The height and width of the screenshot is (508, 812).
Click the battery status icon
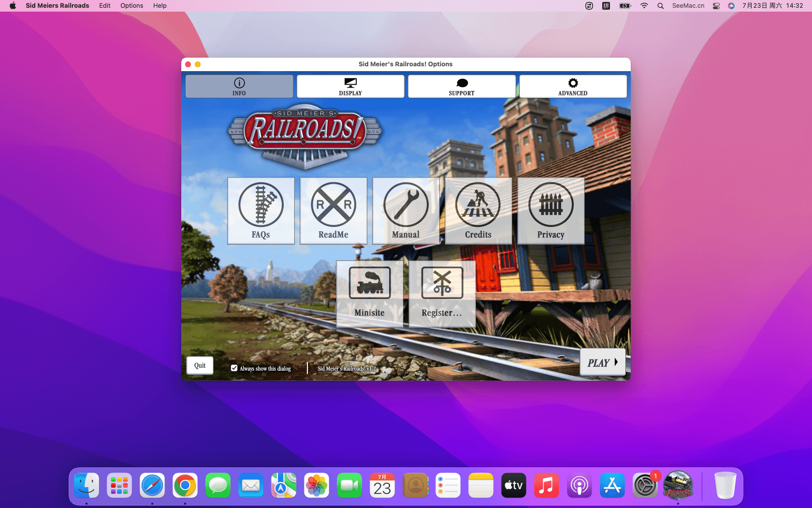(x=625, y=6)
